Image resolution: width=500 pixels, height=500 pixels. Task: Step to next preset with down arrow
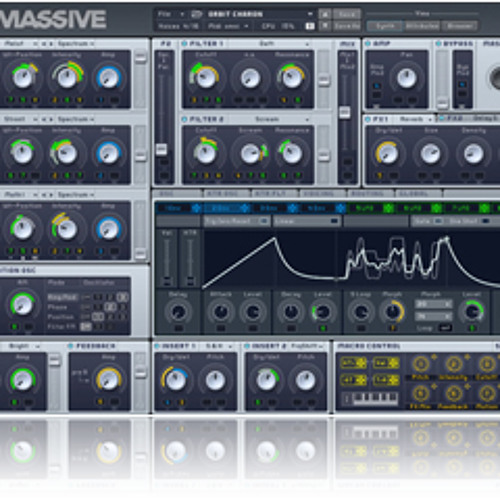[x=325, y=26]
